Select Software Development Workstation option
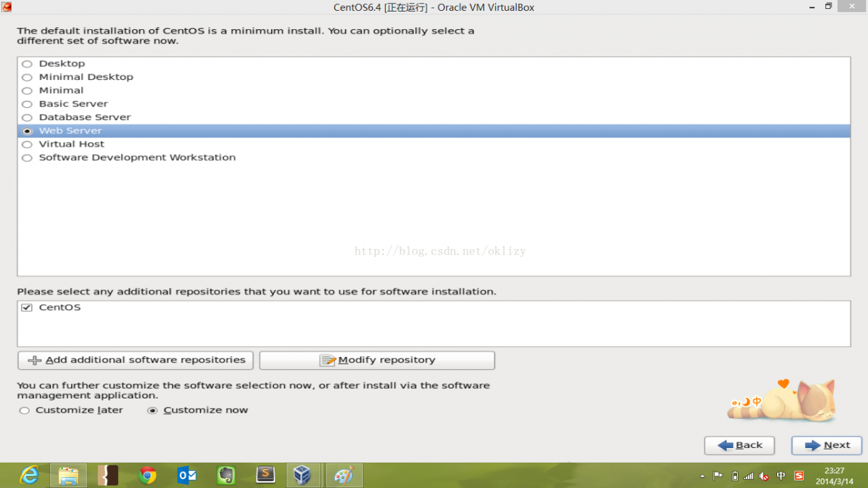The width and height of the screenshot is (868, 488). [27, 158]
